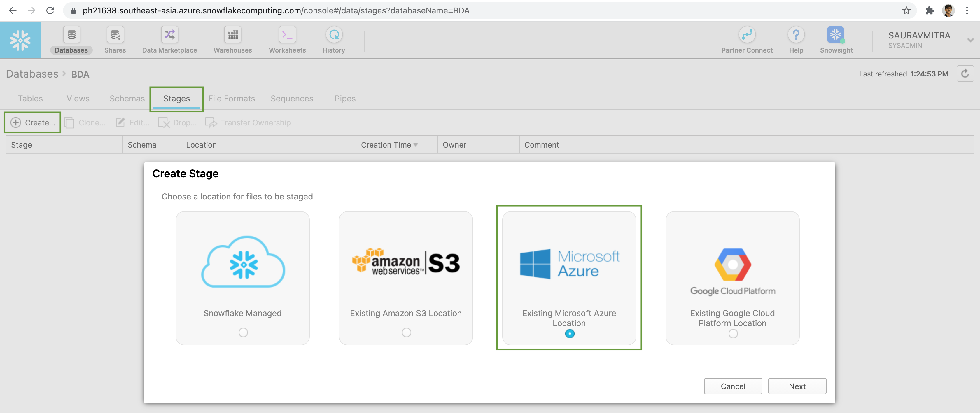Screen dimensions: 980x413
Task: Select Existing Google Cloud Platform radio button
Action: coord(733,334)
